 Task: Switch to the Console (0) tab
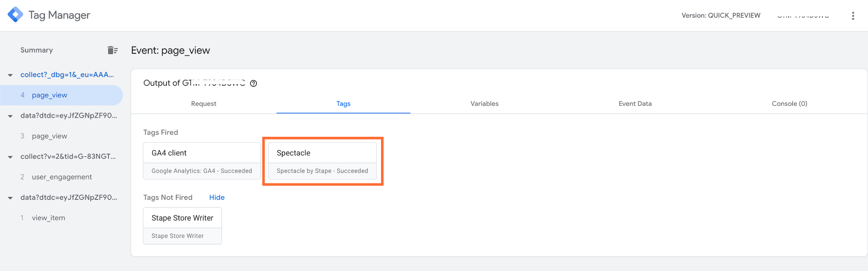tap(789, 104)
